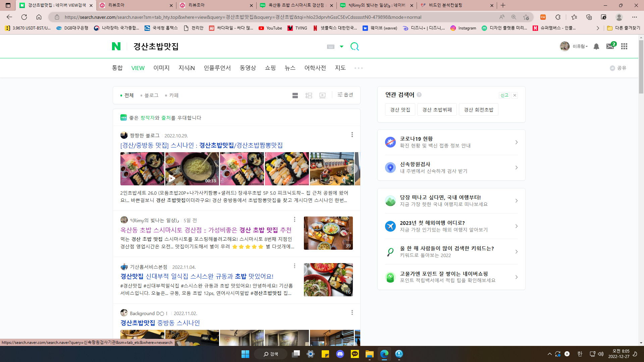Expand 네이버쇼핑 포인트 item
Viewport: 644px width, 362px height.
click(451, 277)
